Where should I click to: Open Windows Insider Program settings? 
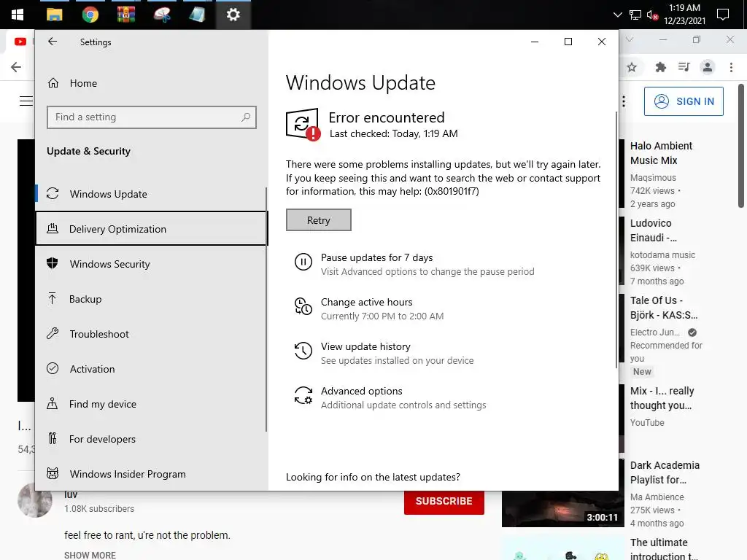pyautogui.click(x=152, y=474)
